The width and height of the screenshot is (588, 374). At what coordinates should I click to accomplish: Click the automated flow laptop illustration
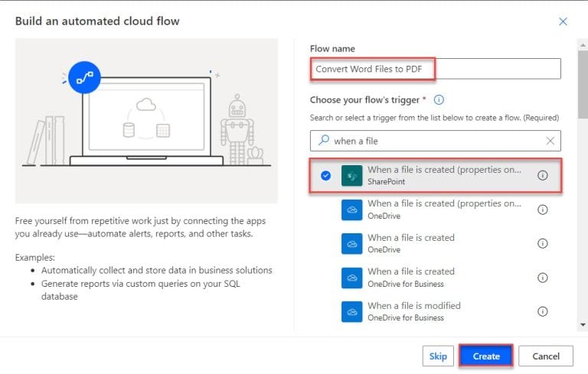pos(147,121)
